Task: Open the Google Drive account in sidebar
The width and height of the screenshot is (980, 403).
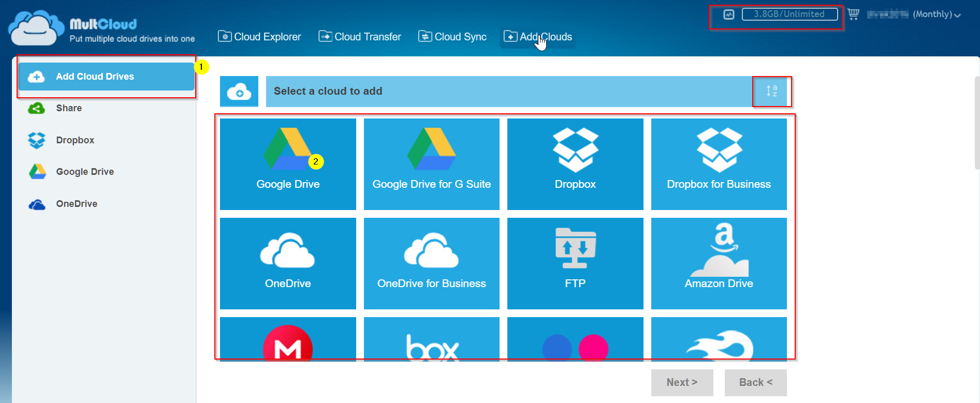Action: [x=85, y=172]
